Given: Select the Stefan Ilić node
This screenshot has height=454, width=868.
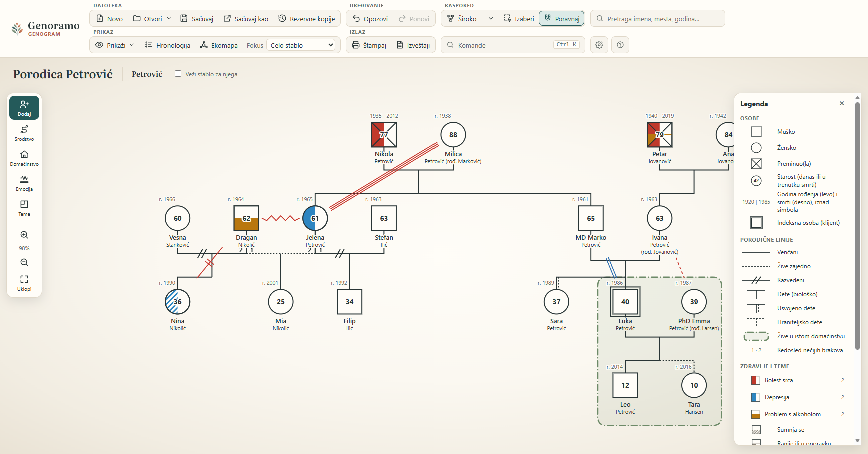Looking at the screenshot, I should [x=384, y=218].
